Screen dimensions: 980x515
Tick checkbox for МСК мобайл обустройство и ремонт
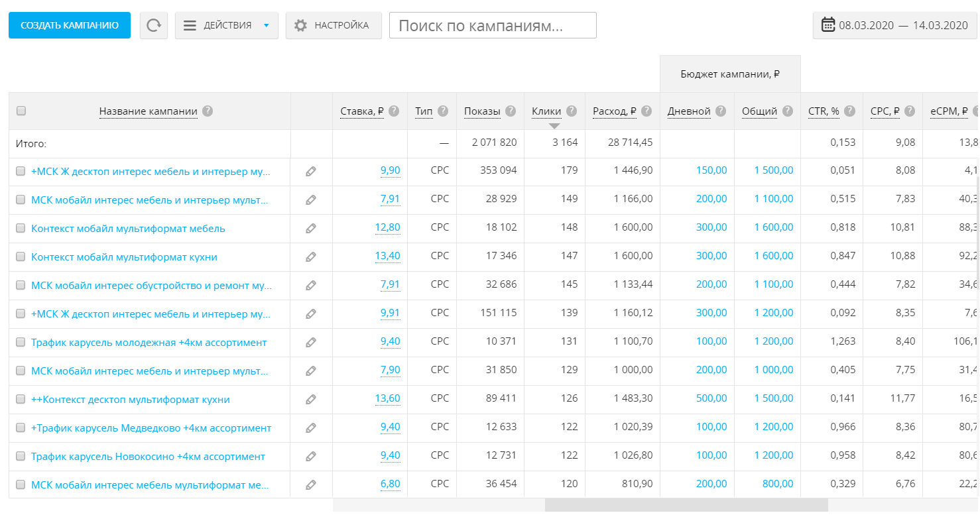pos(21,285)
